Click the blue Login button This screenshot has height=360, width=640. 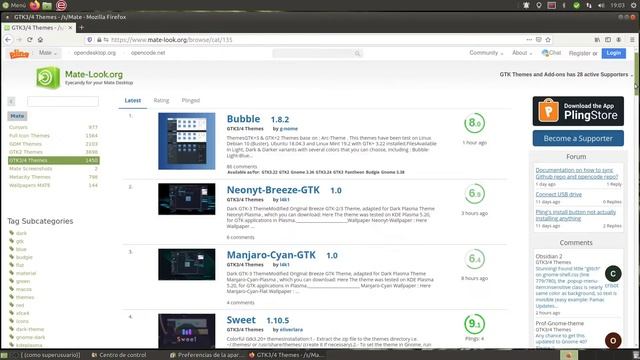(613, 53)
